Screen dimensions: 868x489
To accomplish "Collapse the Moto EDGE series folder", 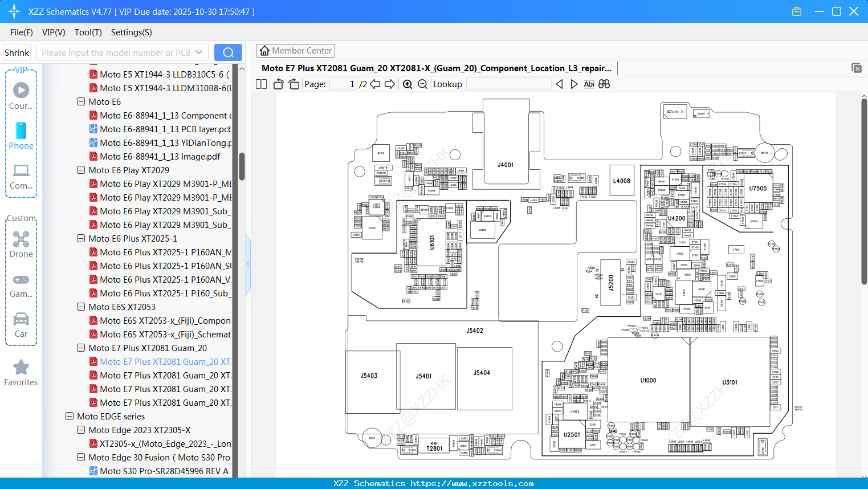I will coord(70,416).
